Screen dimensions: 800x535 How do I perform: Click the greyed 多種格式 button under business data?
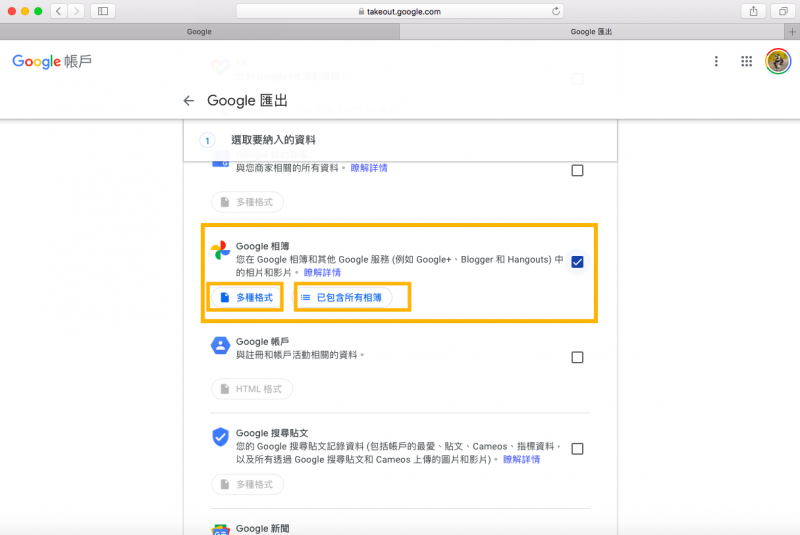[247, 202]
